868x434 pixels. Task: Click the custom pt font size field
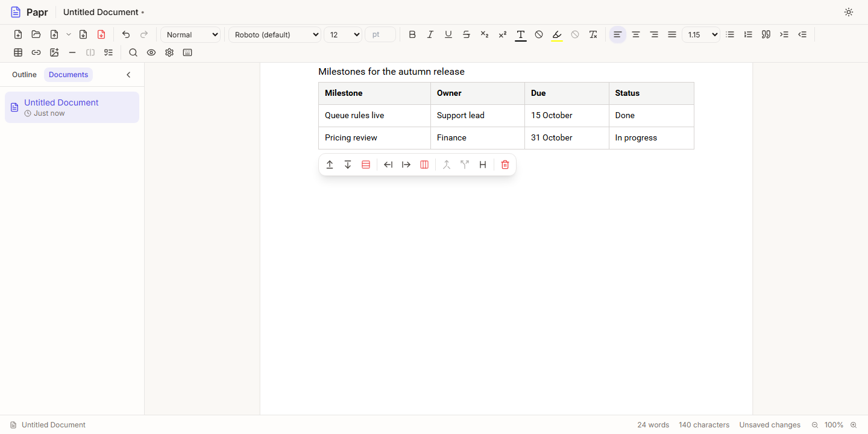pos(380,34)
